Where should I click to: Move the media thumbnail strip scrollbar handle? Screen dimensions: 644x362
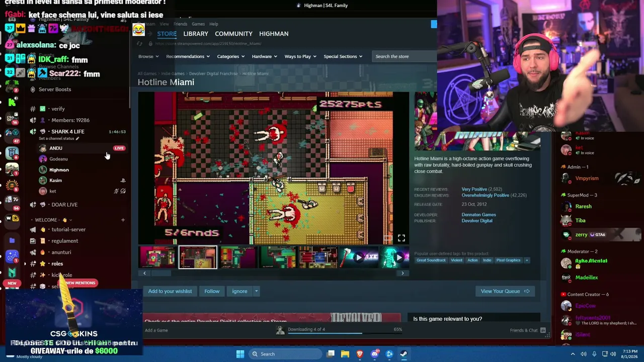(161, 273)
